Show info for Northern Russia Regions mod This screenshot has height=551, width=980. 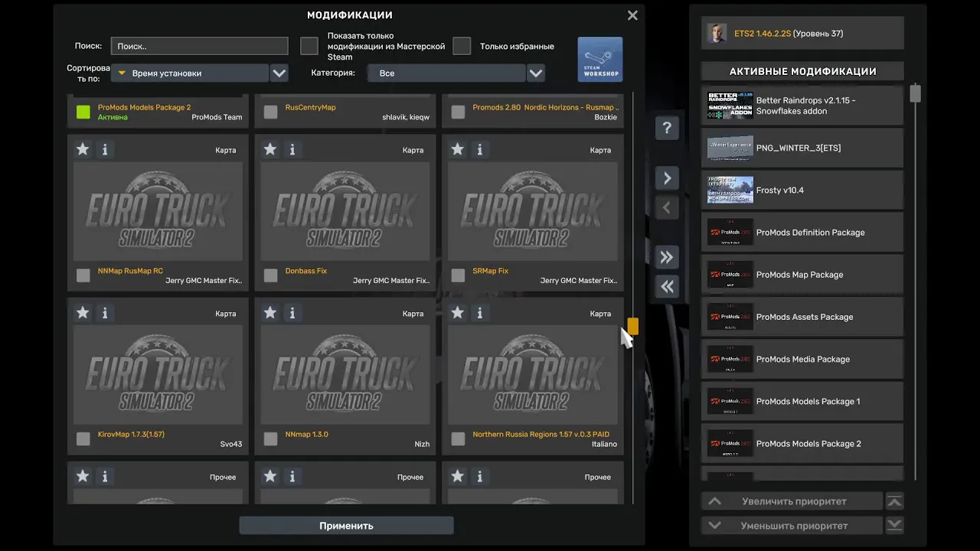480,312
